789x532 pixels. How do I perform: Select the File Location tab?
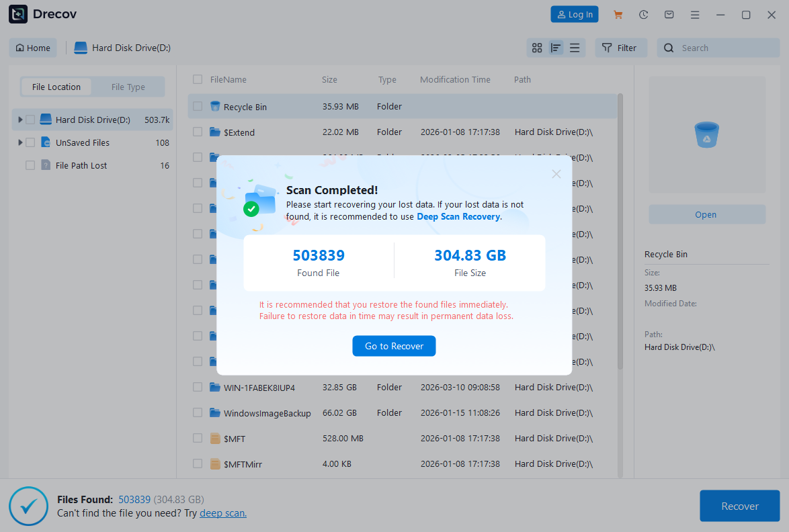(56, 87)
